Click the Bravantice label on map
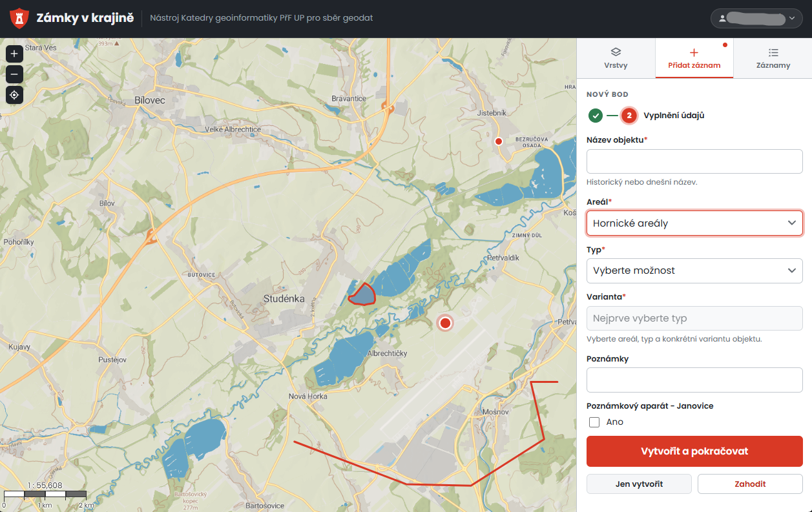This screenshot has height=512, width=812. pos(348,98)
